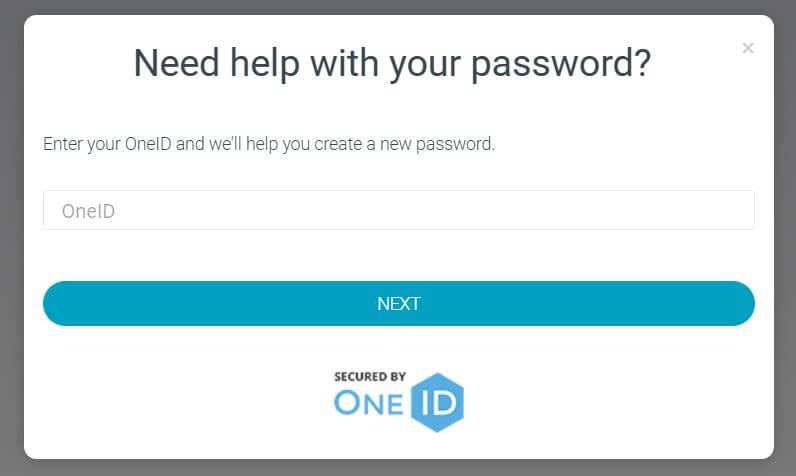Click the word "password?" in the heading

pos(561,65)
